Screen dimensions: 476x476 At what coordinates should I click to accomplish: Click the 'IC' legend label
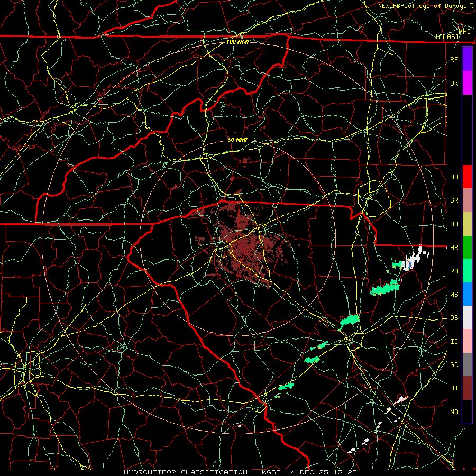454,342
